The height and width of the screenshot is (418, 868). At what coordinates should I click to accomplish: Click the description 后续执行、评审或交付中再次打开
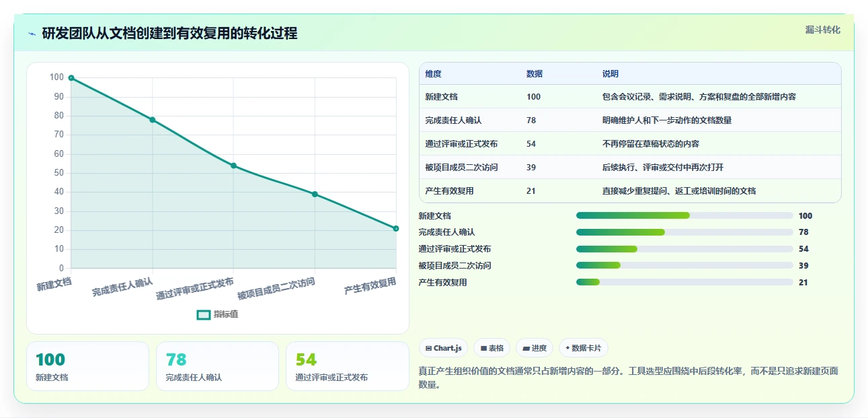coord(663,168)
